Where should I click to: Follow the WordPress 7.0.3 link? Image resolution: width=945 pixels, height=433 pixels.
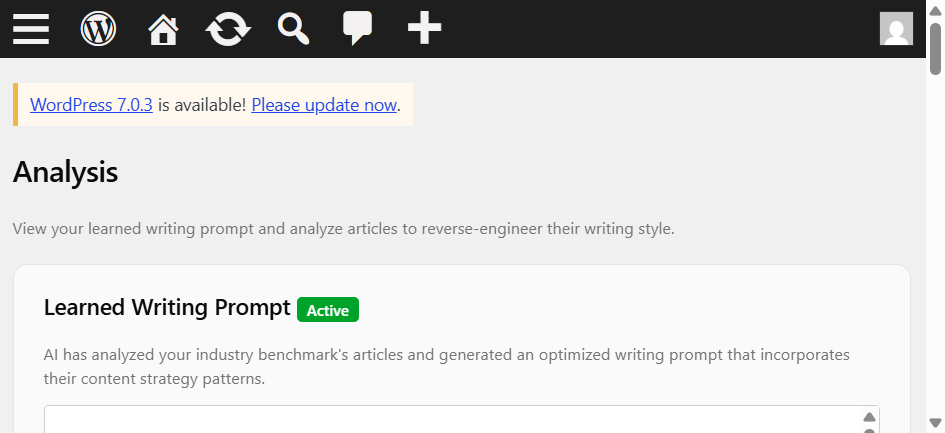point(91,105)
